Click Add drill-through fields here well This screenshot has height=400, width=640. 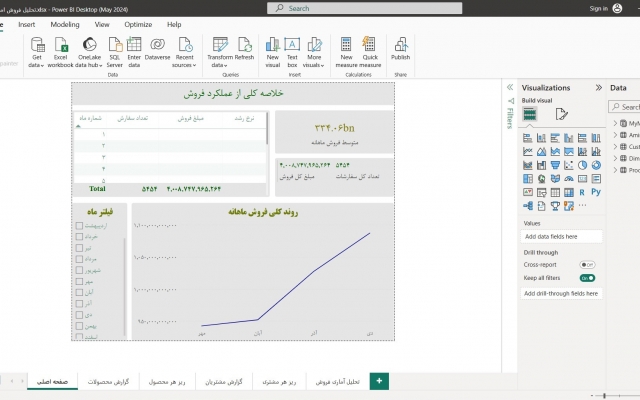click(561, 293)
